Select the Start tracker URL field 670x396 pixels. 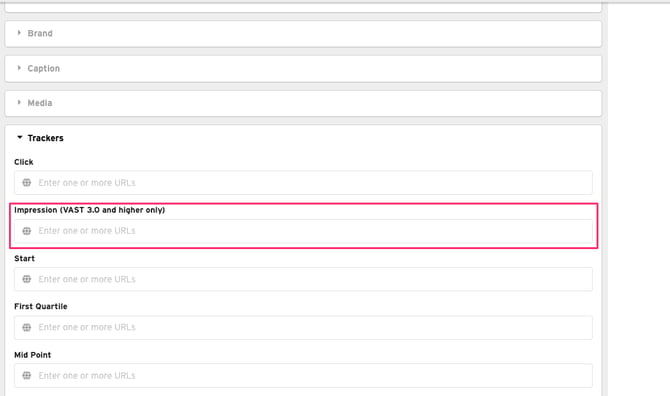303,279
